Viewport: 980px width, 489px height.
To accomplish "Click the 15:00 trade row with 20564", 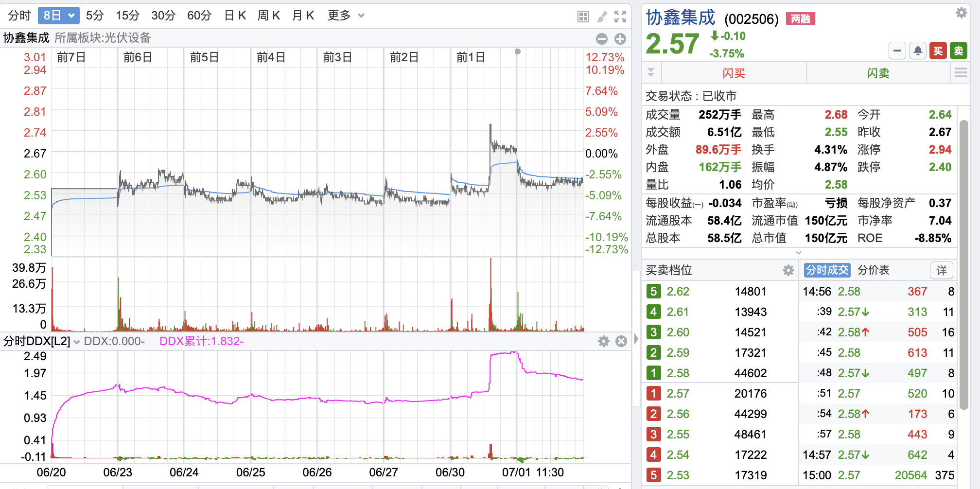I will [x=878, y=475].
